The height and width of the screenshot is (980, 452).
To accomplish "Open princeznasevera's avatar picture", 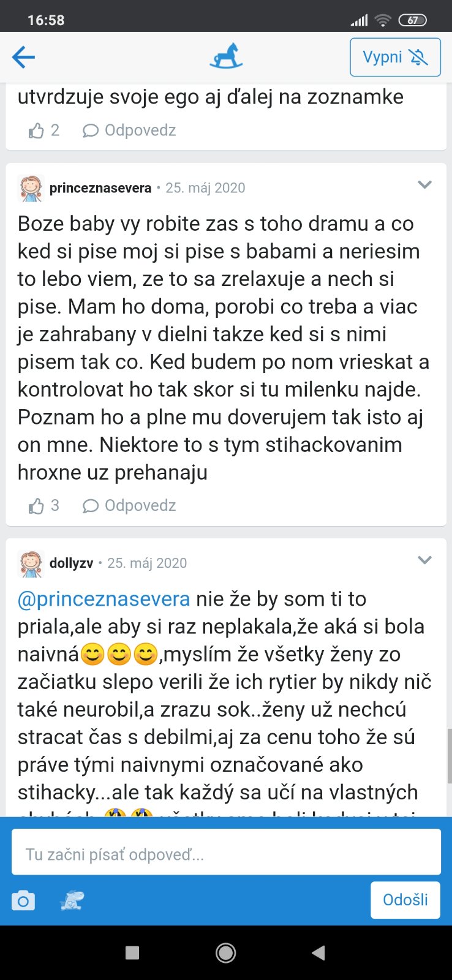I will (31, 188).
